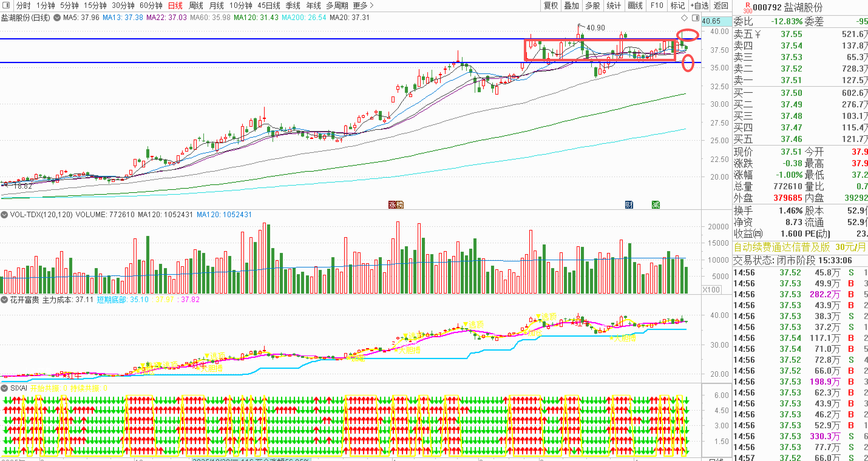Click the panel layout icon before 分时
Screen dimensions: 868x461
click(x=6, y=5)
